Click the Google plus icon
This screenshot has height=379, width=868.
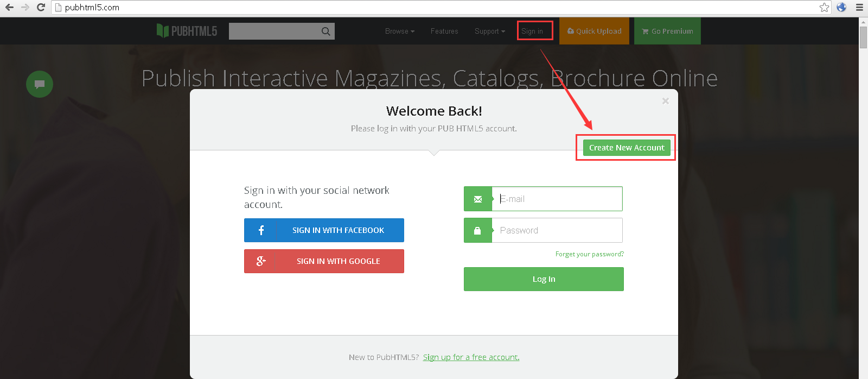tap(261, 261)
